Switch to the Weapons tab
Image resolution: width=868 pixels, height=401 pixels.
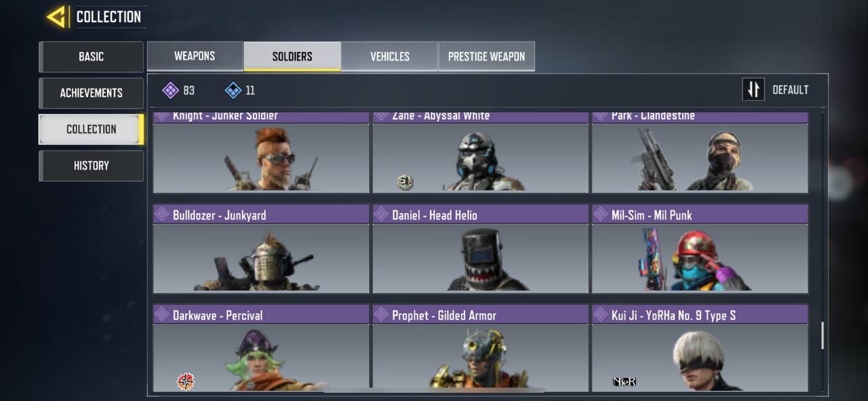click(195, 56)
